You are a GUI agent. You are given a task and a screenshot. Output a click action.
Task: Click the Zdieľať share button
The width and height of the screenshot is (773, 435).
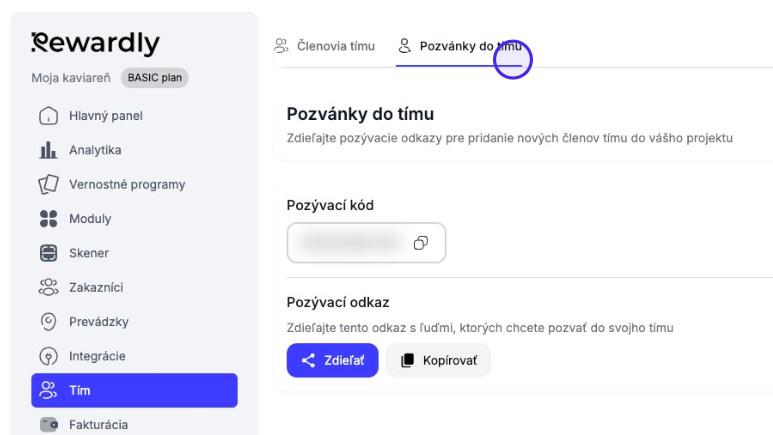coord(332,361)
